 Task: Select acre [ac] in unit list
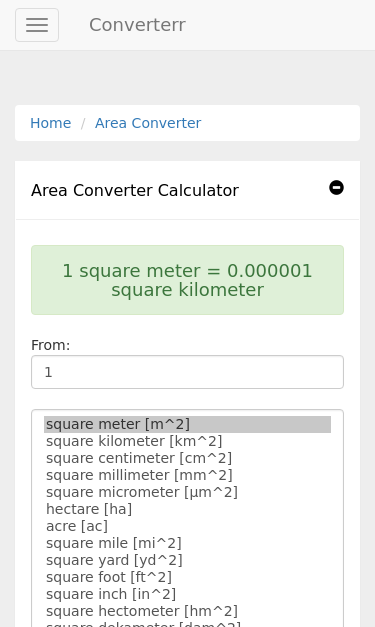[x=188, y=526]
